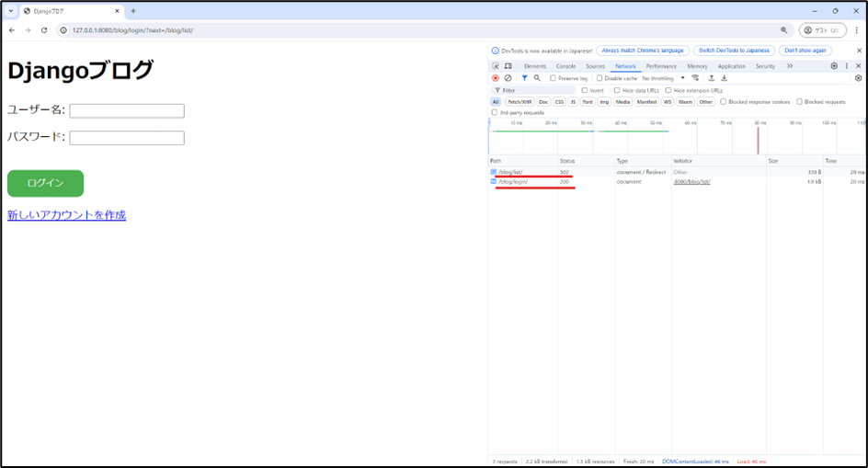Open the Memory tab
Screen dimensions: 868x468
[x=697, y=66]
